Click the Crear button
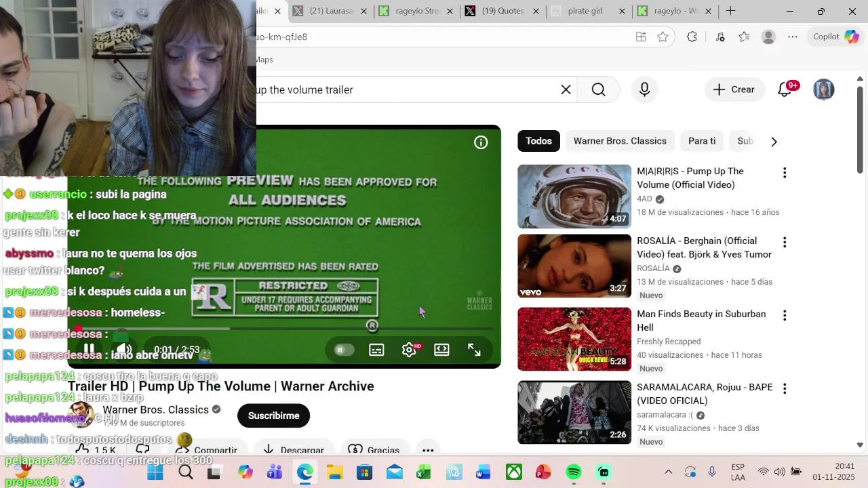This screenshot has width=868, height=488. click(x=734, y=89)
